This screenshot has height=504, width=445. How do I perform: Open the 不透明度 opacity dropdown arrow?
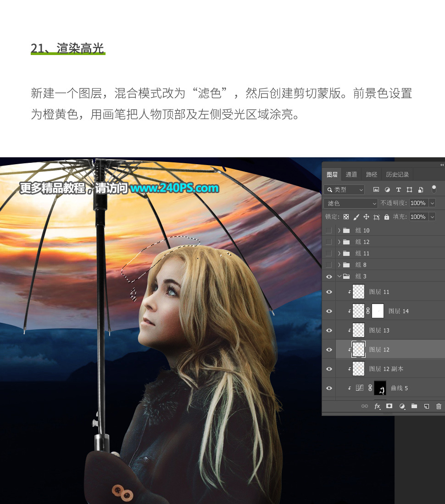point(431,203)
